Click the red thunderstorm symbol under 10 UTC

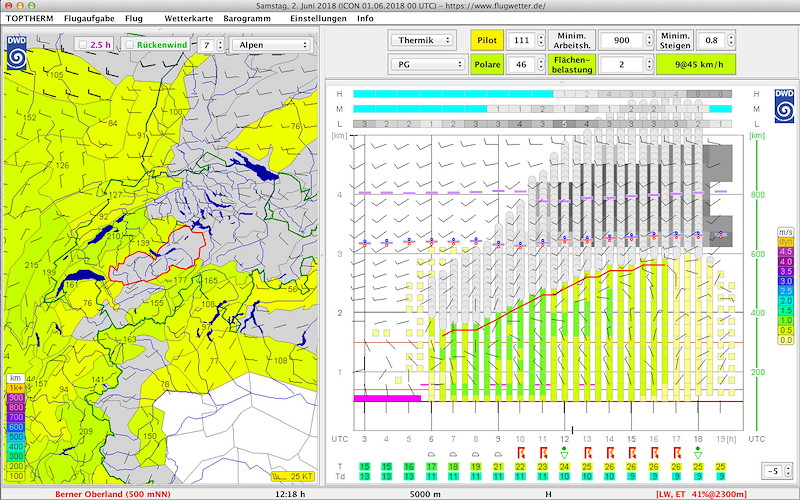521,453
